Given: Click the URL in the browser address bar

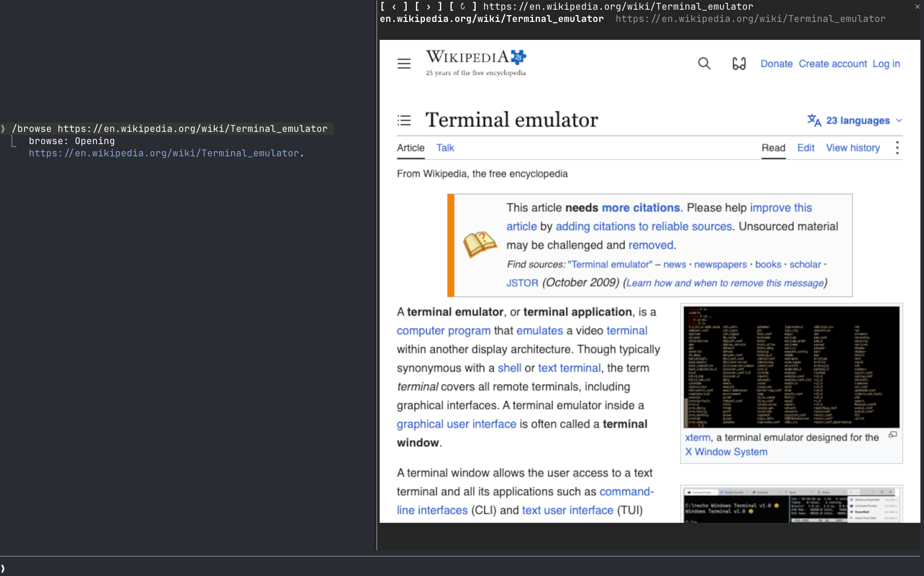Looking at the screenshot, I should 618,6.
